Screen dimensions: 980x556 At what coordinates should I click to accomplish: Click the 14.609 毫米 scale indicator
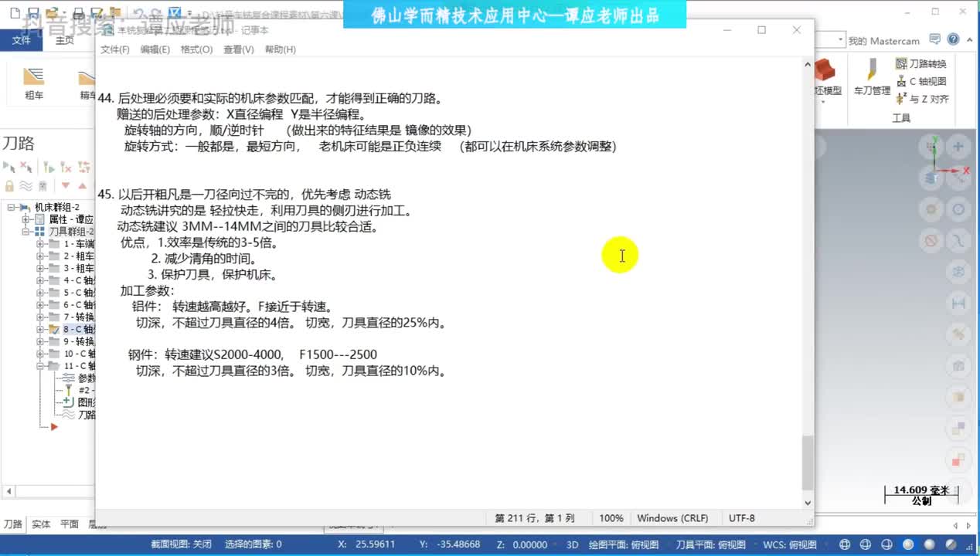(921, 495)
